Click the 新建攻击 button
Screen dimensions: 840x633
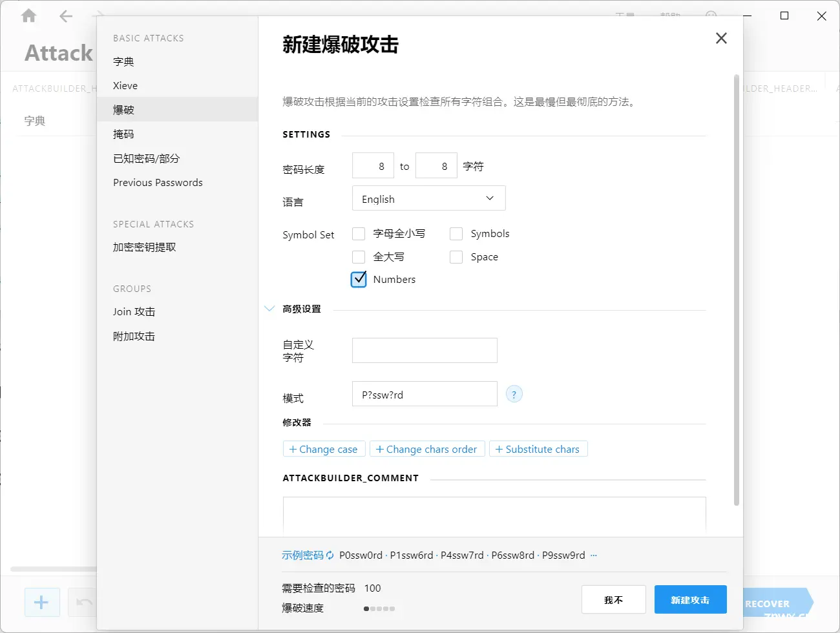pyautogui.click(x=690, y=599)
